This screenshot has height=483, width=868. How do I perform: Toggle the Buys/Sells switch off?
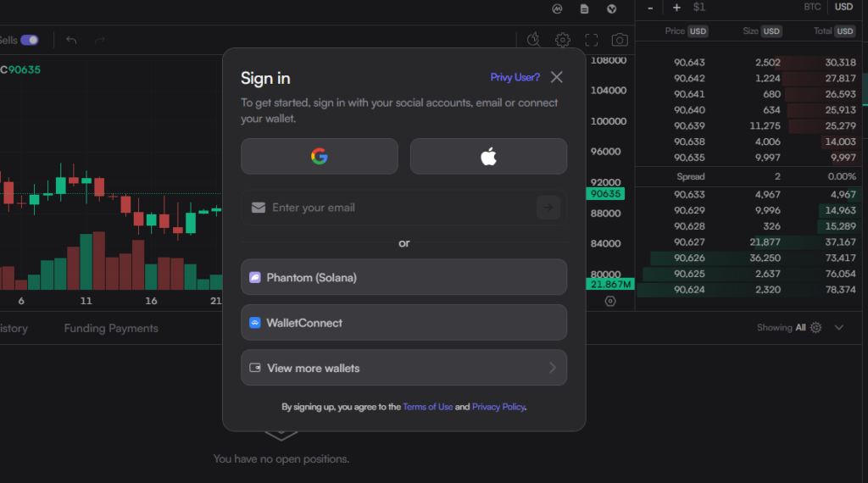pos(30,40)
